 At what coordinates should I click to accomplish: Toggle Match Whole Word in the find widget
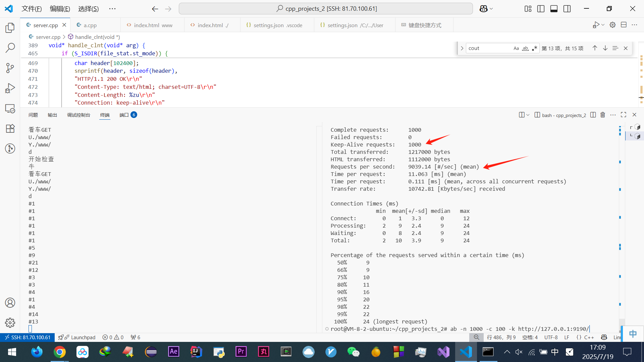click(525, 48)
